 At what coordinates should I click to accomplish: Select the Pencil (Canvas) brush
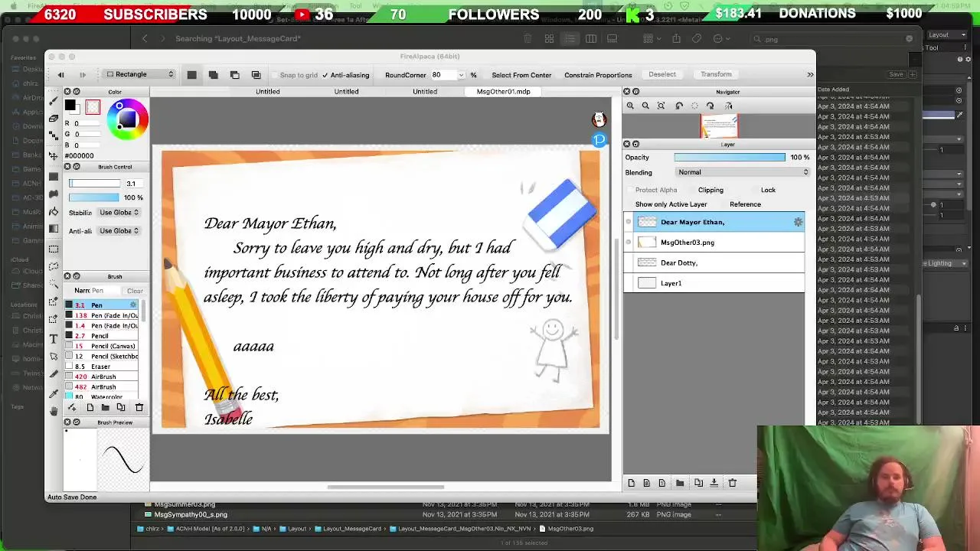pos(102,346)
